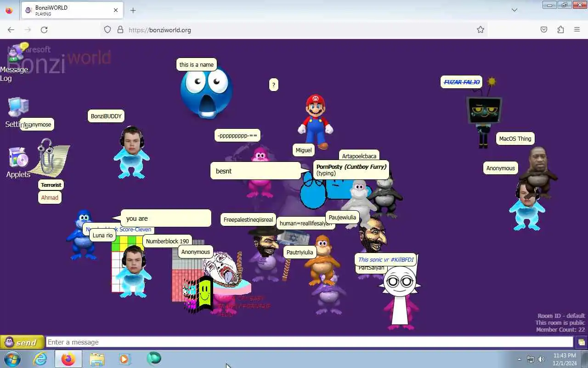
Task: Click the send button with Bonzi icon
Action: pos(22,342)
